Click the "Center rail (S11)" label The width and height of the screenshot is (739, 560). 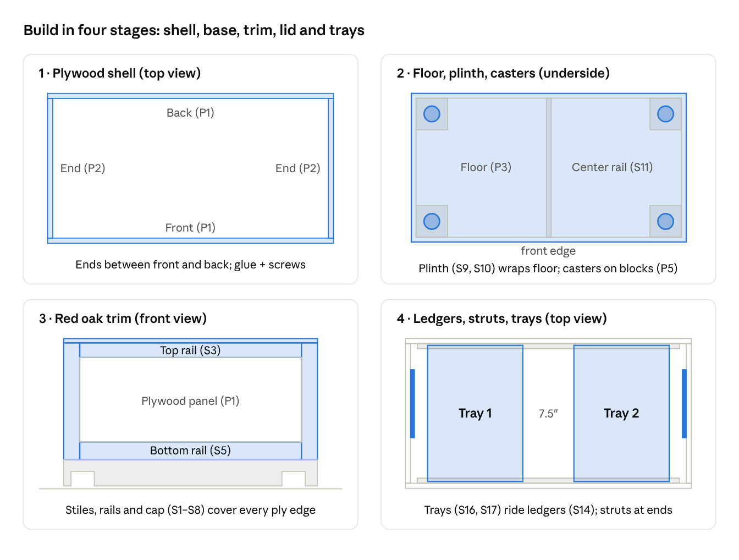click(612, 167)
